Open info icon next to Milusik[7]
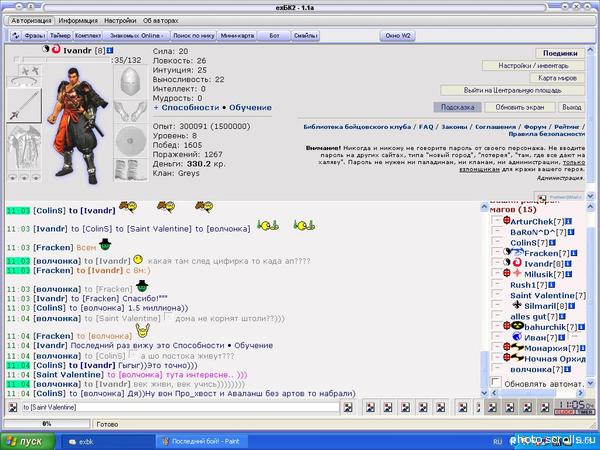Screen dimensions: 600x450 [x=568, y=274]
